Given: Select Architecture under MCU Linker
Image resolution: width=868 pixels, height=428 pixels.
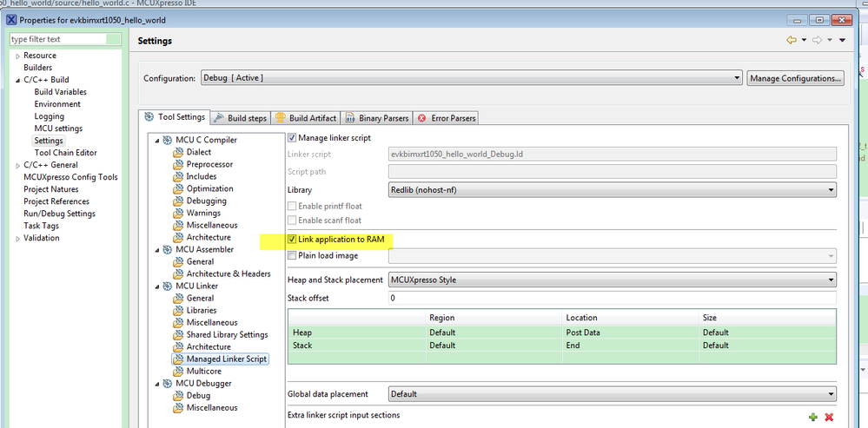Looking at the screenshot, I should point(209,346).
